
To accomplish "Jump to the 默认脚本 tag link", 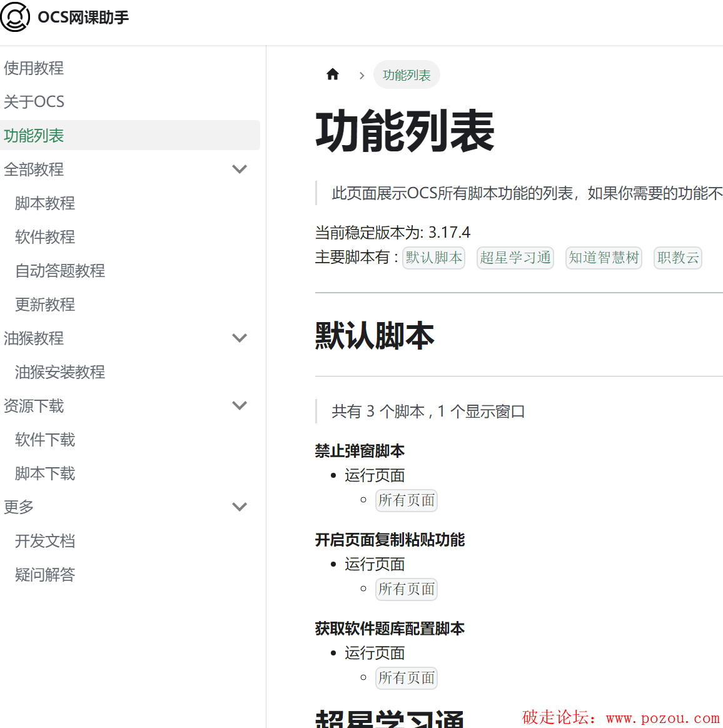I will [433, 258].
